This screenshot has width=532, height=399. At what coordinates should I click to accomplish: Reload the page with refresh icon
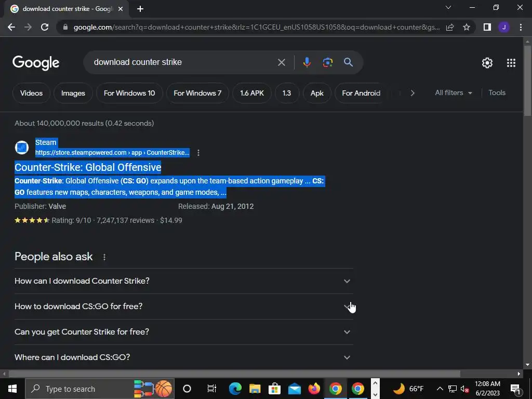(45, 27)
